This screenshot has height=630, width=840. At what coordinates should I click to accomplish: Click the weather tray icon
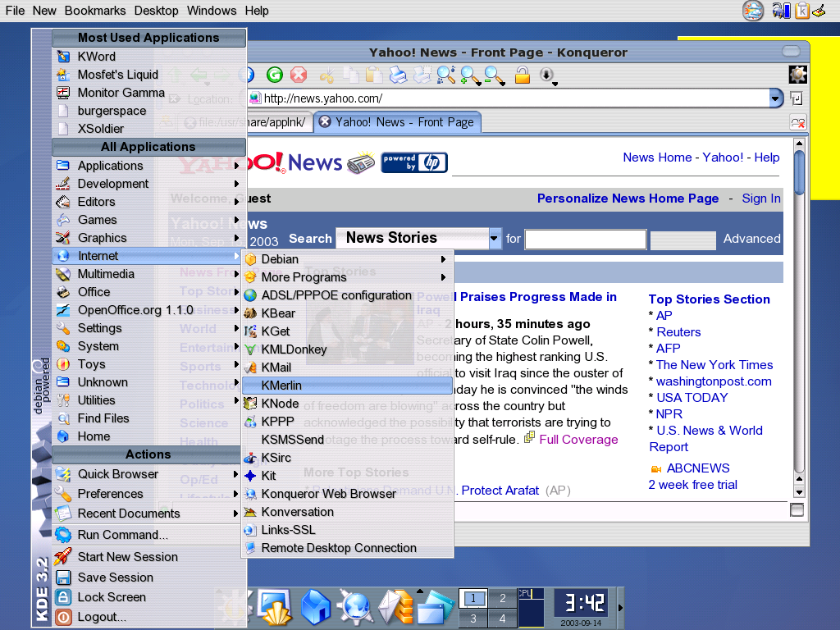tap(753, 11)
